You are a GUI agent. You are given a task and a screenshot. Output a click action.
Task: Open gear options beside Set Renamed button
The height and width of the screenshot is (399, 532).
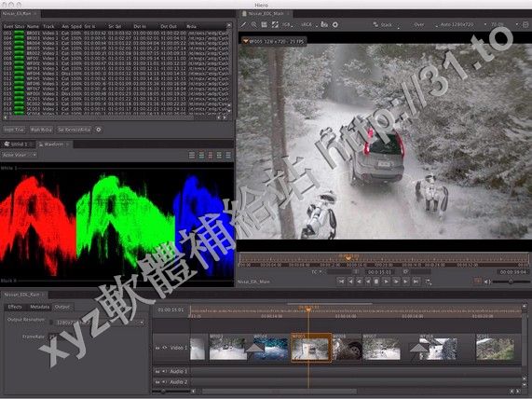coord(99,130)
